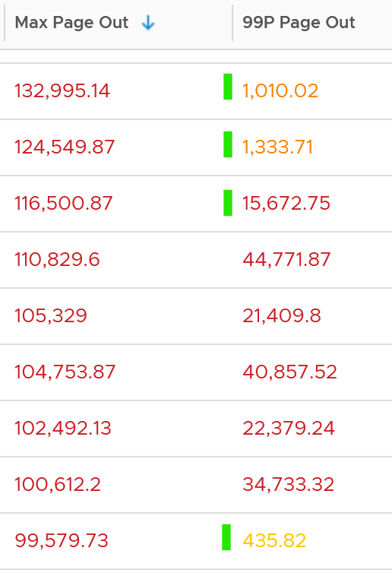Select the 116,500.87 value cell

coord(63,204)
